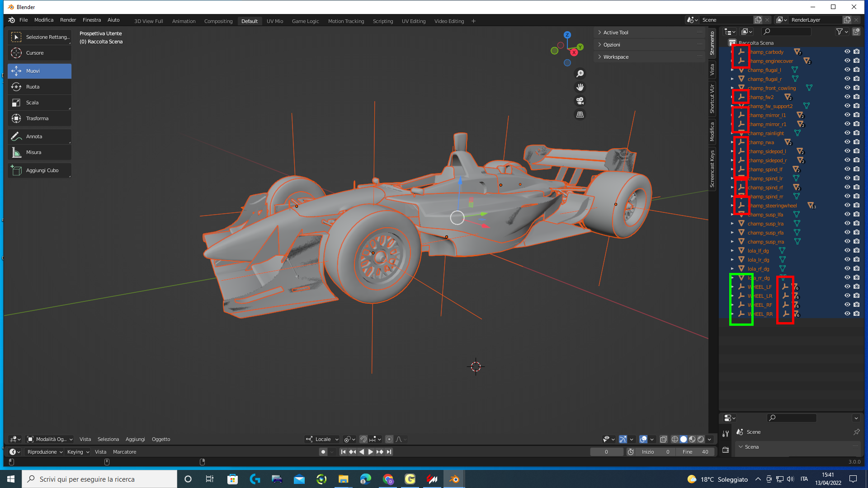Switch to UV Editing workspace tab

pyautogui.click(x=414, y=21)
